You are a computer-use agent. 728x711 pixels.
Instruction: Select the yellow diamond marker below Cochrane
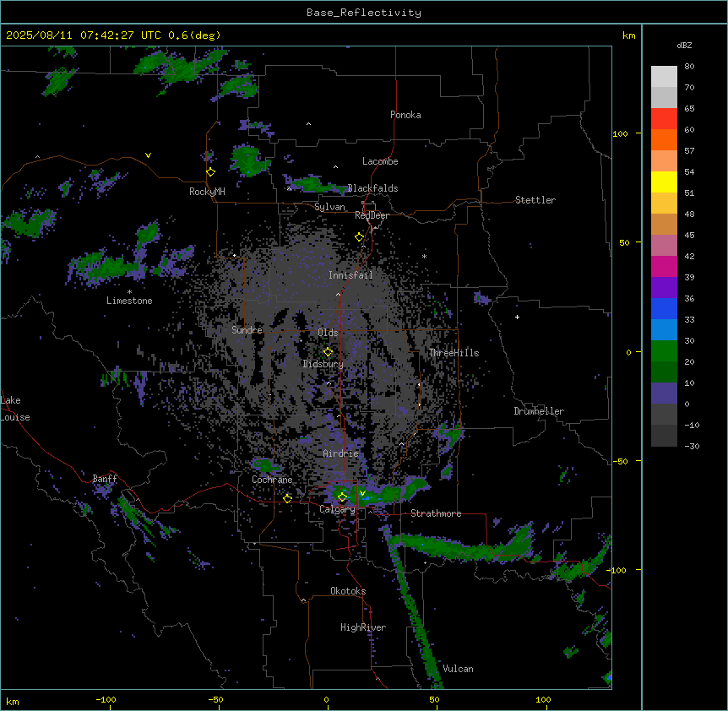click(x=287, y=498)
